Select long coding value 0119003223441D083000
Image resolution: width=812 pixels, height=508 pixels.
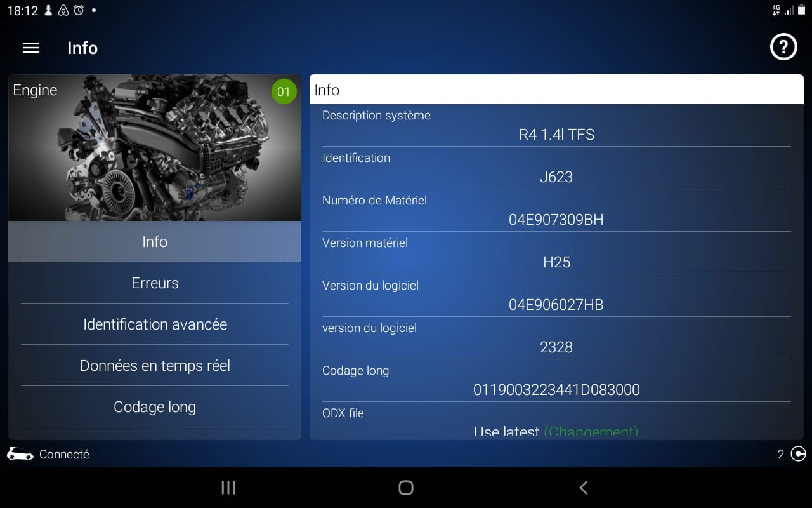coord(556,390)
